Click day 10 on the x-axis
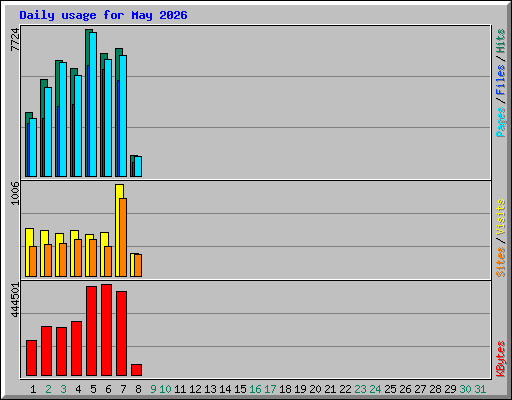This screenshot has height=400, width=512. 165,389
